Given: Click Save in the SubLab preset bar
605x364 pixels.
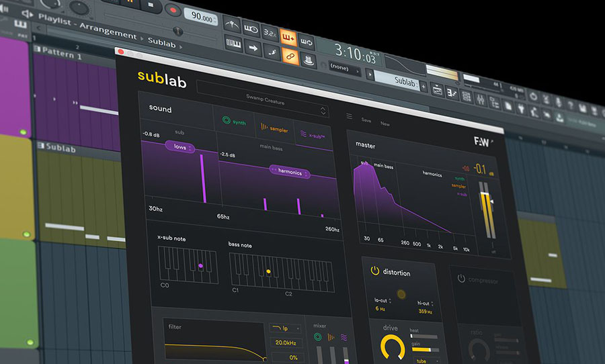Looking at the screenshot, I should 366,120.
